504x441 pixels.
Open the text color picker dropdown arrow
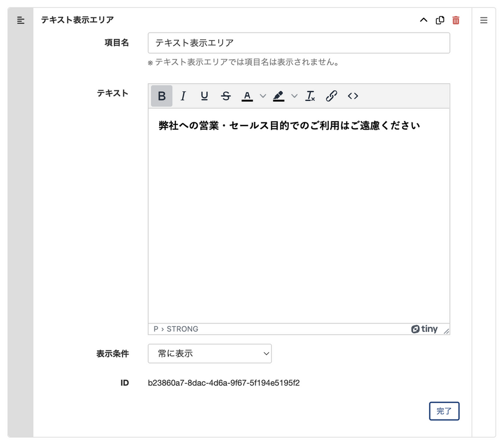(x=263, y=96)
